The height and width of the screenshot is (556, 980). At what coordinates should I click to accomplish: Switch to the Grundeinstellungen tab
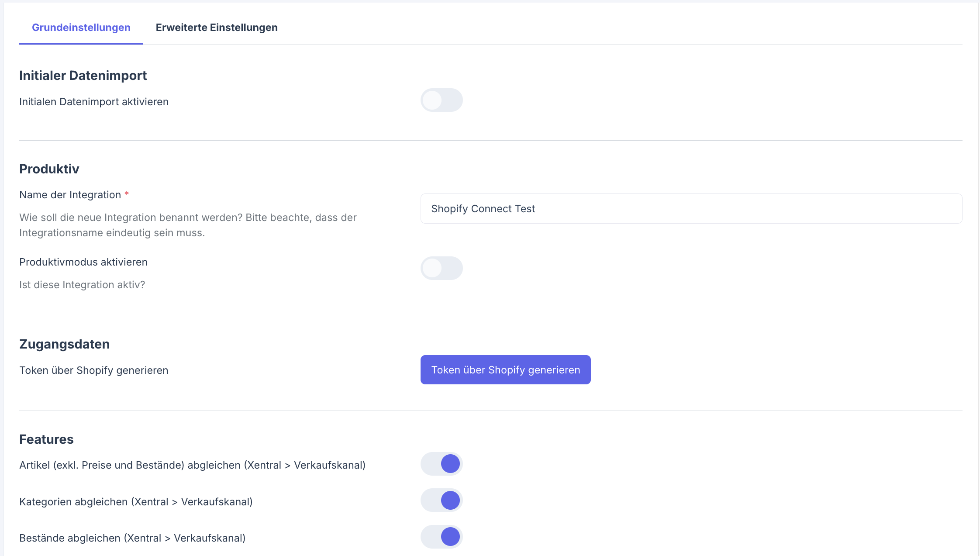click(x=81, y=28)
